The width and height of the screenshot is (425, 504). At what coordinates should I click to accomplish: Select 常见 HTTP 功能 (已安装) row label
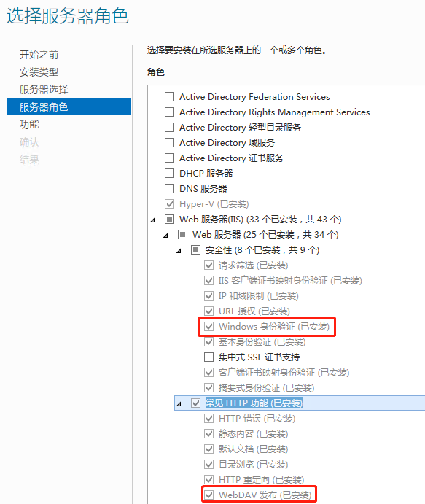point(254,403)
